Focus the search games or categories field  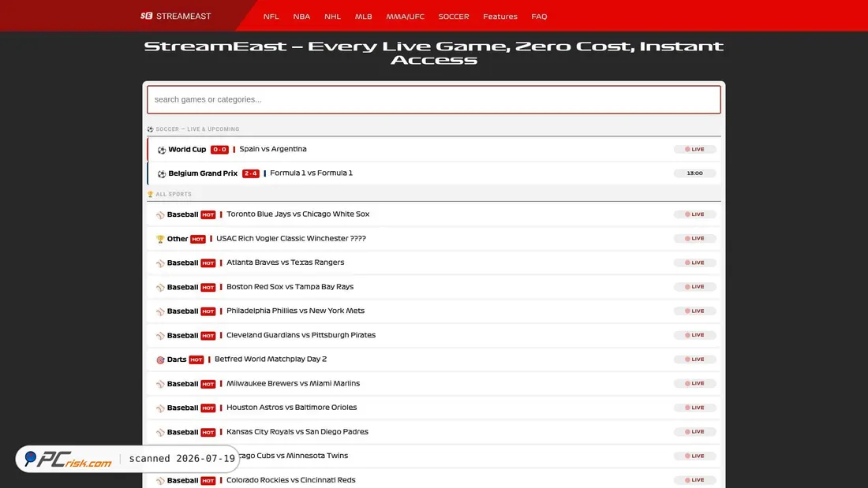433,99
